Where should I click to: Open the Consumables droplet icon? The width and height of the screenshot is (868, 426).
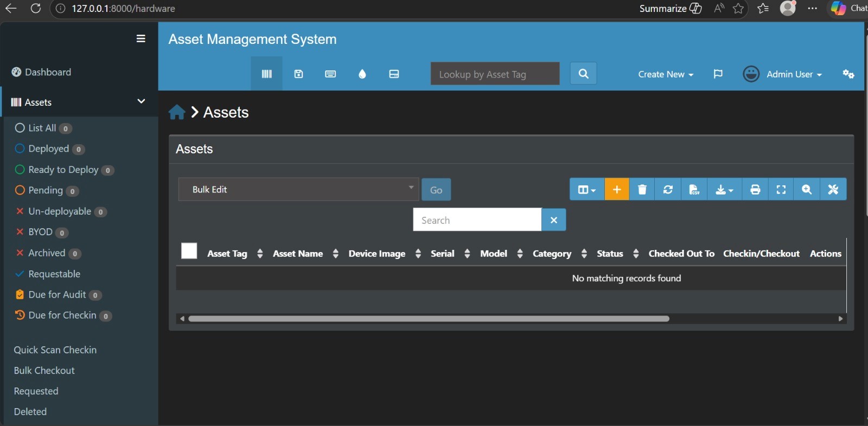coord(362,74)
